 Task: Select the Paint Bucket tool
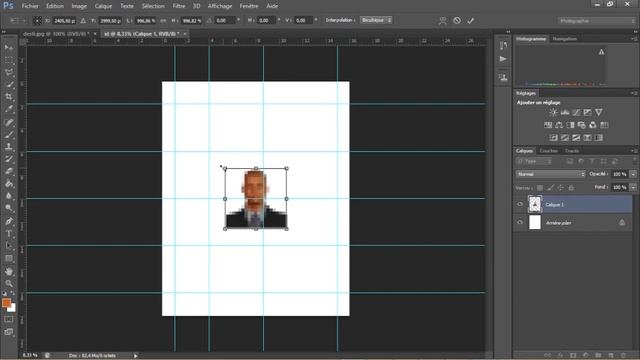click(9, 184)
